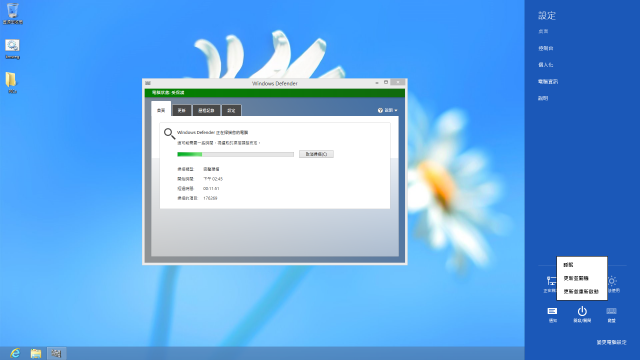Click the Windows Defender title bar app icon

[x=148, y=83]
